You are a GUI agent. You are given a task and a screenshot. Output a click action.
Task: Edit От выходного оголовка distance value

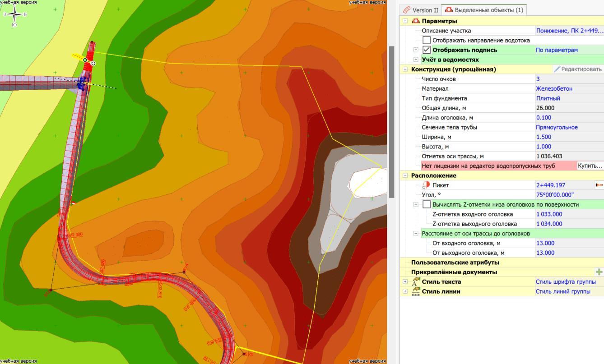[x=569, y=253]
